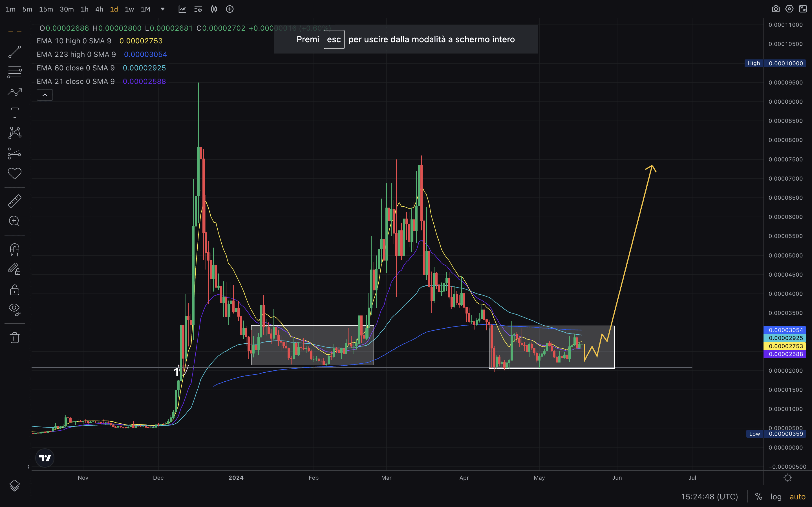Lock all drawings with the padlock icon
The width and height of the screenshot is (812, 507).
pos(14,290)
